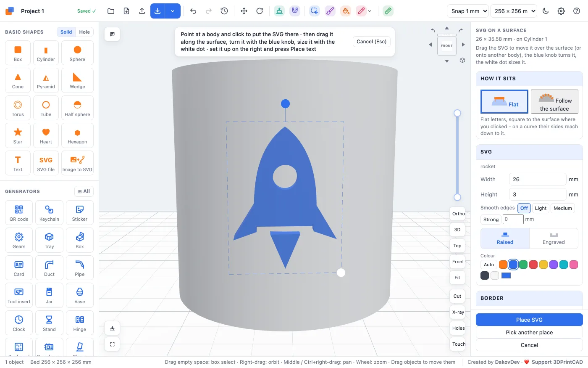The width and height of the screenshot is (588, 368).
Task: Click the SVG Height field
Action: (x=538, y=194)
